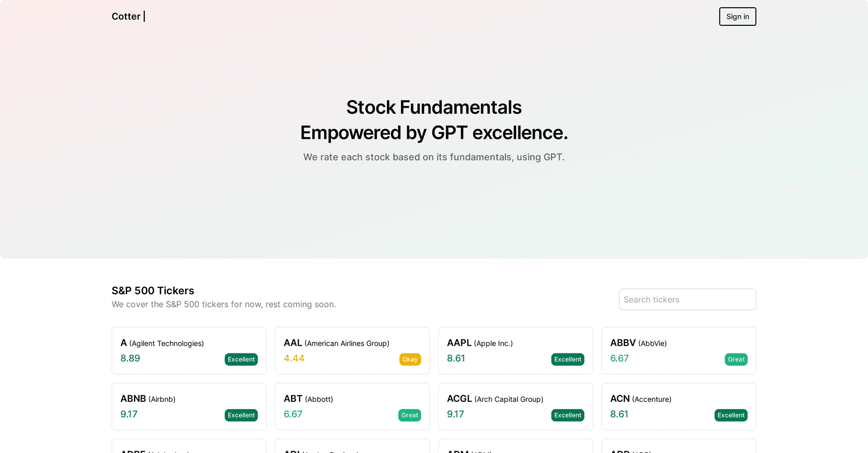Open the Agilent Technologies stock card
Viewport: 868px width, 453px height.
pyautogui.click(x=189, y=351)
